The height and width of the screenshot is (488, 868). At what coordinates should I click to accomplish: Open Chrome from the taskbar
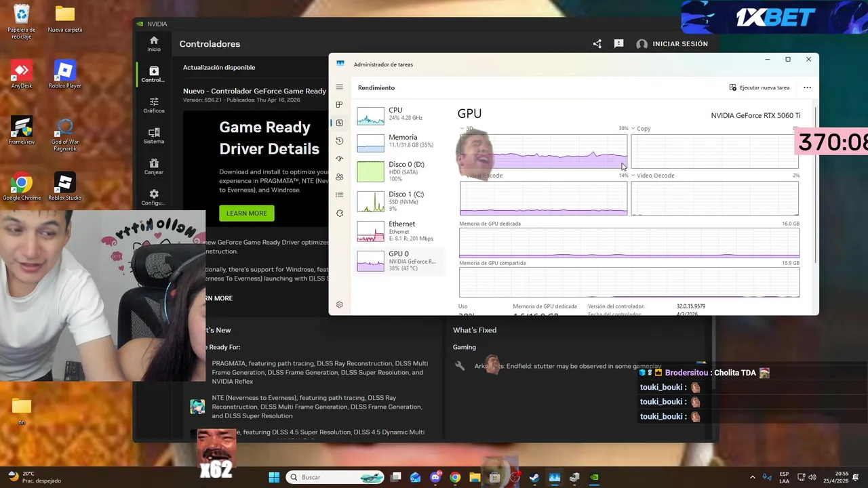point(455,477)
